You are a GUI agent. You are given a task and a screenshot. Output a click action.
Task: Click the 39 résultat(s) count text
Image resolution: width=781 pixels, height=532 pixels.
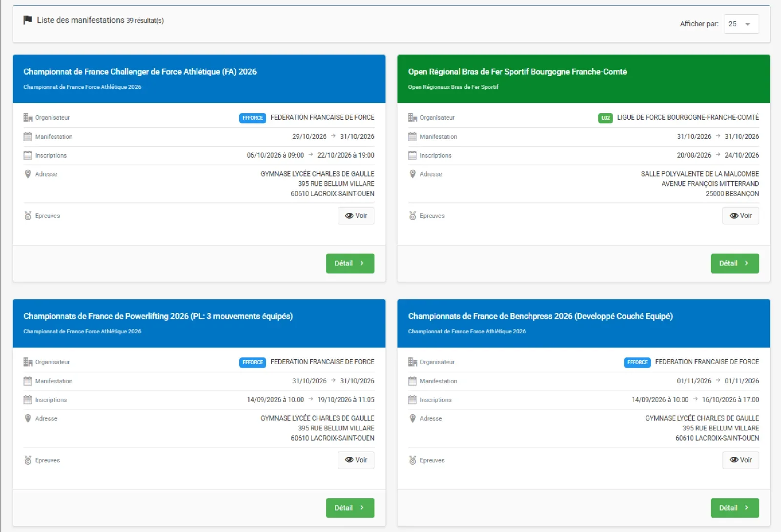pos(145,20)
